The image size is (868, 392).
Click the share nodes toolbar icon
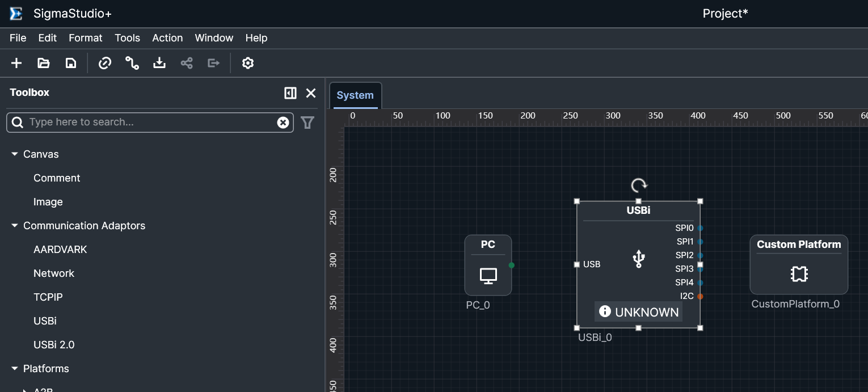tap(187, 63)
